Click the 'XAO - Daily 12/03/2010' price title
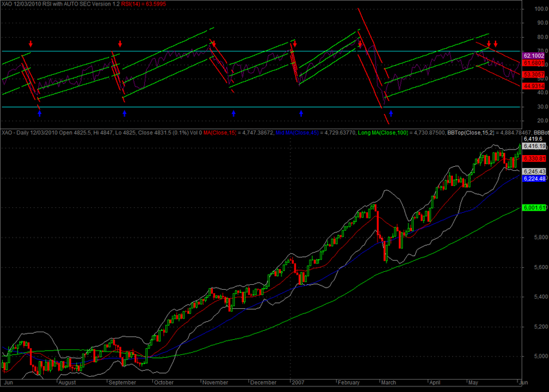549x392 pixels. coord(30,132)
